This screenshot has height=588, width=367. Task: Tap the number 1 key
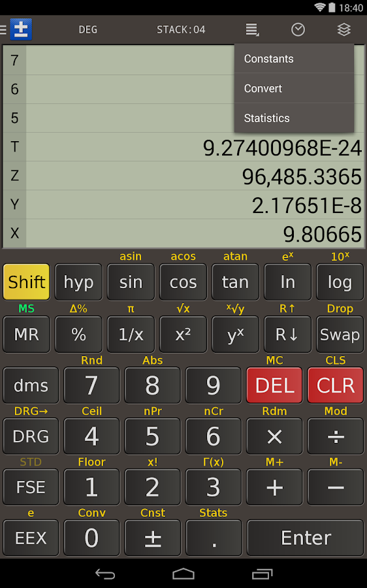[91, 487]
